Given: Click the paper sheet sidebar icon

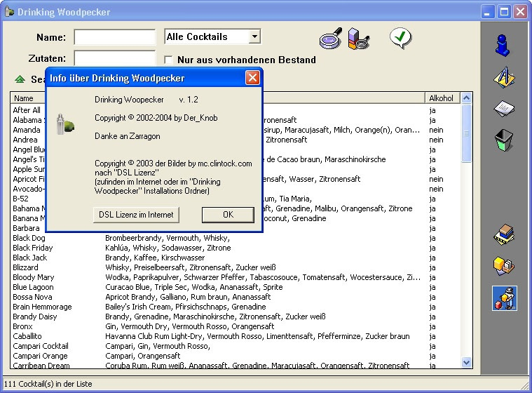Looking at the screenshot, I should point(504,109).
